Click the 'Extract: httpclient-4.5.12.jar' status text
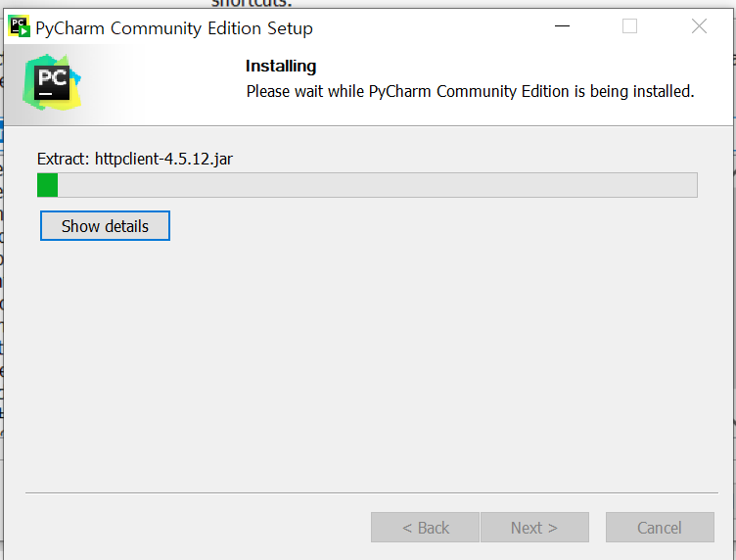 pyautogui.click(x=135, y=160)
